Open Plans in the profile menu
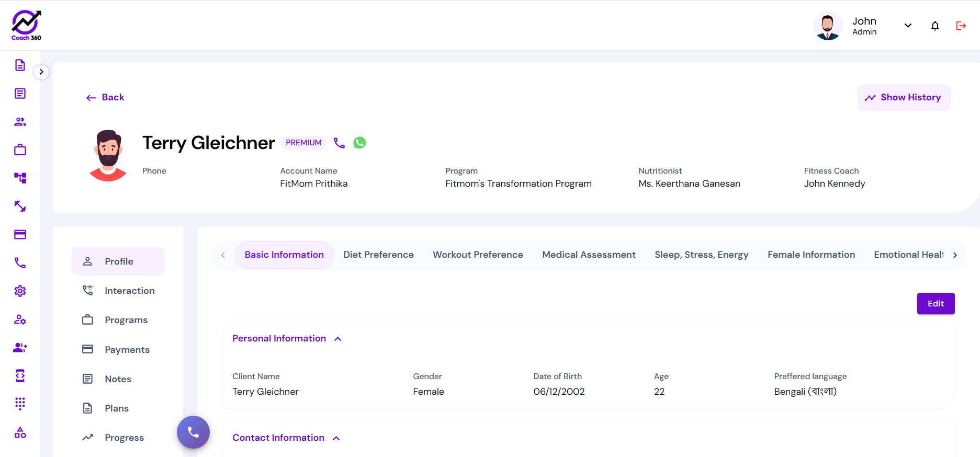980x457 pixels. [x=118, y=408]
